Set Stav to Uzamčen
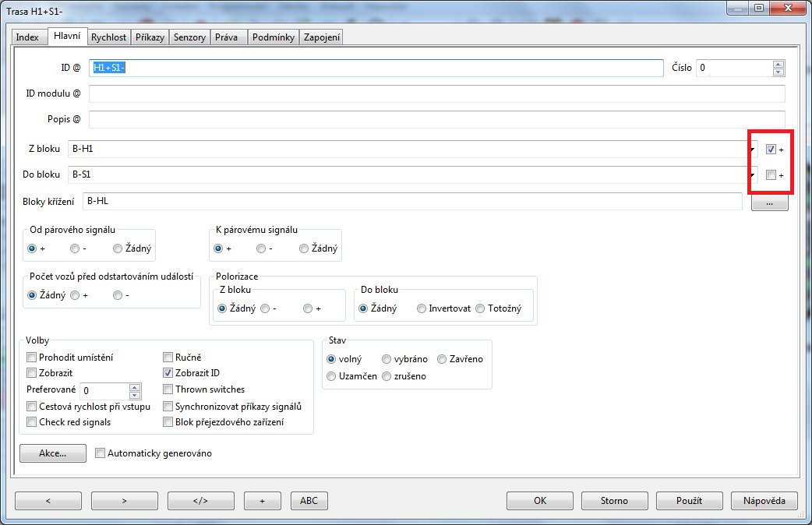 332,376
